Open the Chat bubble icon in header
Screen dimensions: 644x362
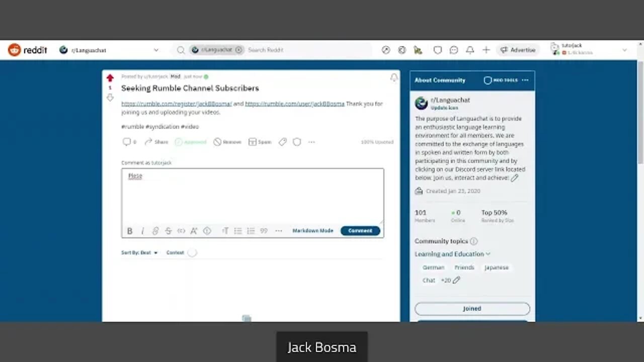click(x=454, y=50)
